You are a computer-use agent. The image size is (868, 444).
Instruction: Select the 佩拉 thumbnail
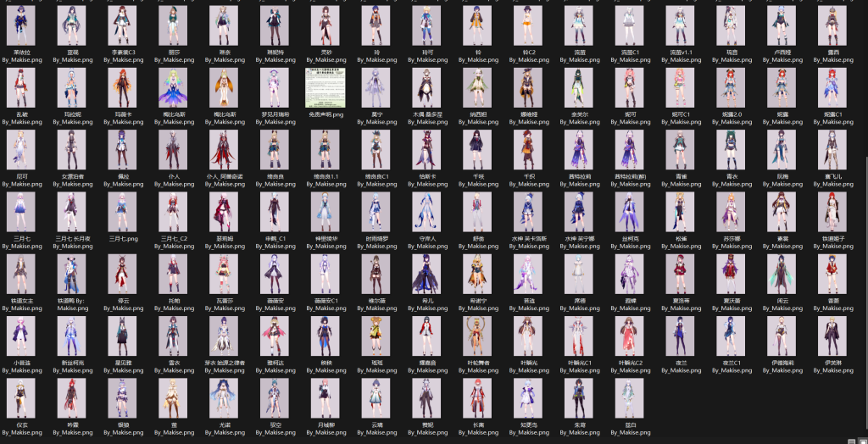[122, 149]
